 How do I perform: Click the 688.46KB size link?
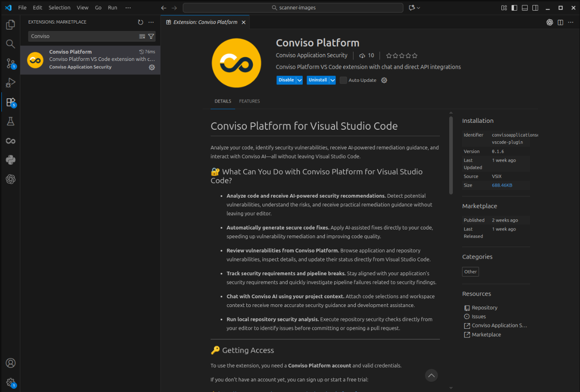502,185
